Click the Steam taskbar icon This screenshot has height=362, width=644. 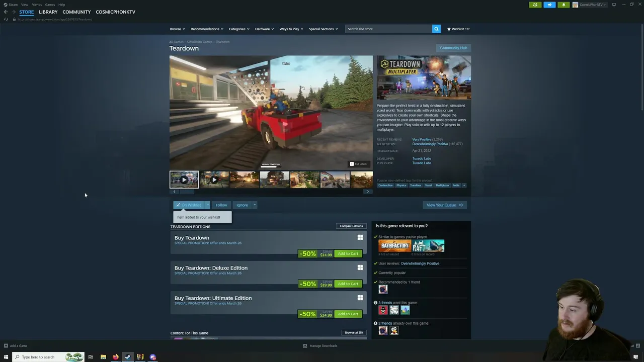[128, 357]
